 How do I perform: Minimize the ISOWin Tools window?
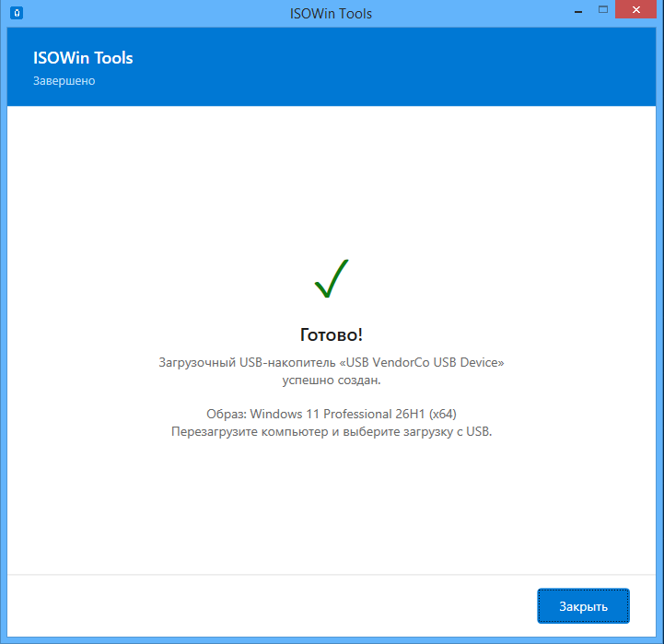pos(578,10)
